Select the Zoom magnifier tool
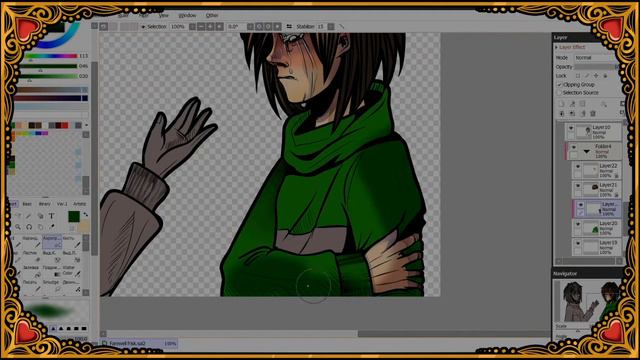 pyautogui.click(x=18, y=227)
